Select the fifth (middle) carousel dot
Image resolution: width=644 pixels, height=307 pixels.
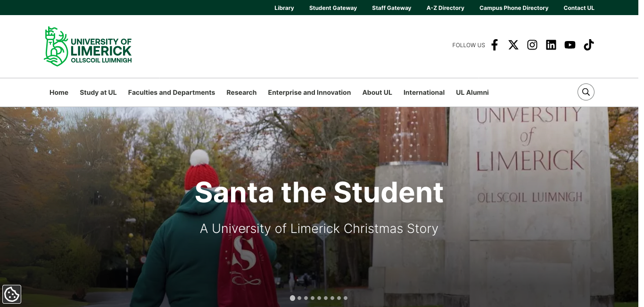click(x=319, y=298)
